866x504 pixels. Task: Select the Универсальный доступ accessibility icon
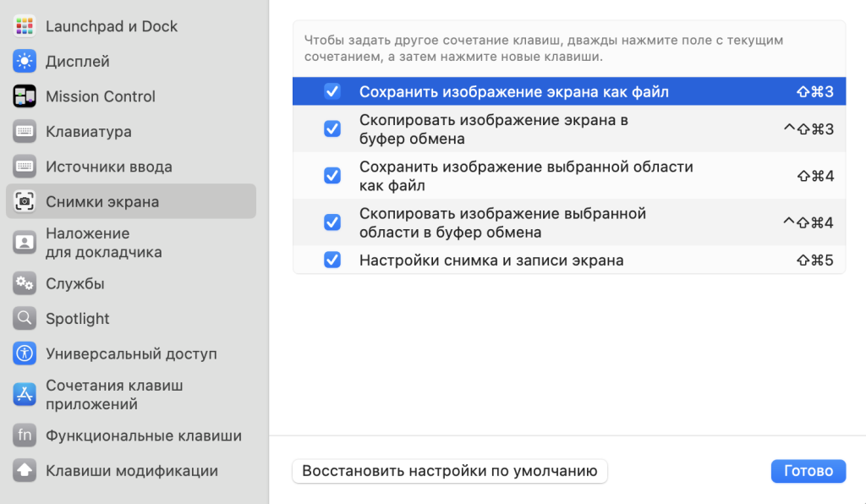coord(24,354)
